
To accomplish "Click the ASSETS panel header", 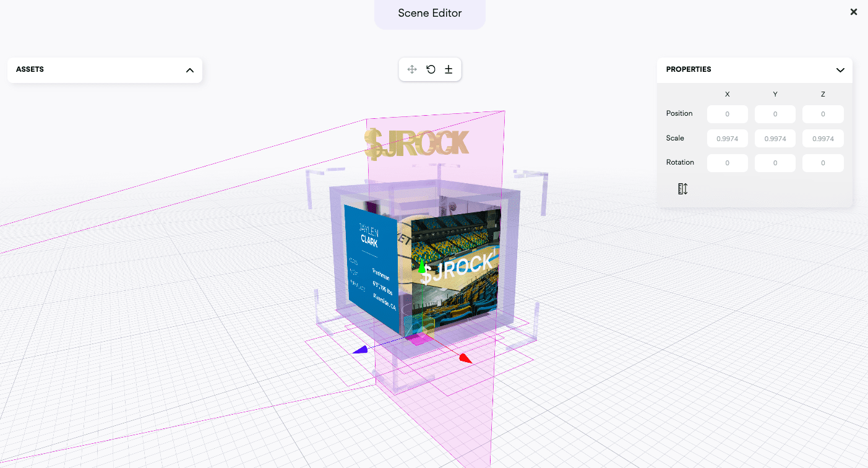I will [x=30, y=69].
